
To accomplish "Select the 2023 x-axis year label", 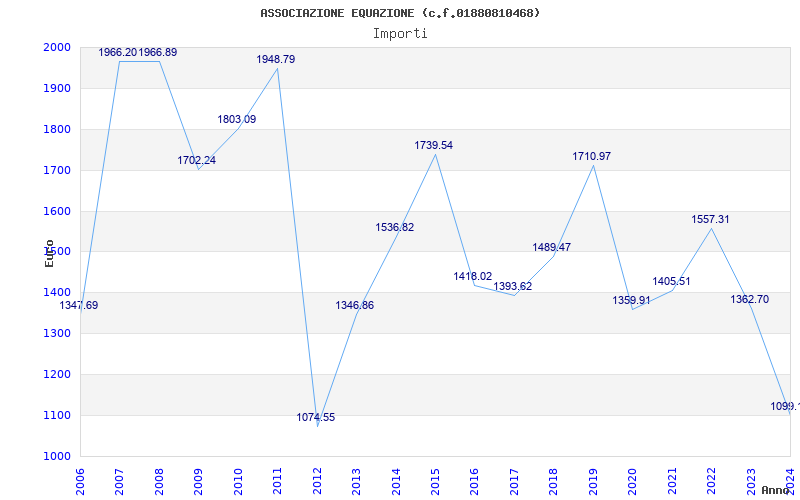I will pyautogui.click(x=751, y=481).
